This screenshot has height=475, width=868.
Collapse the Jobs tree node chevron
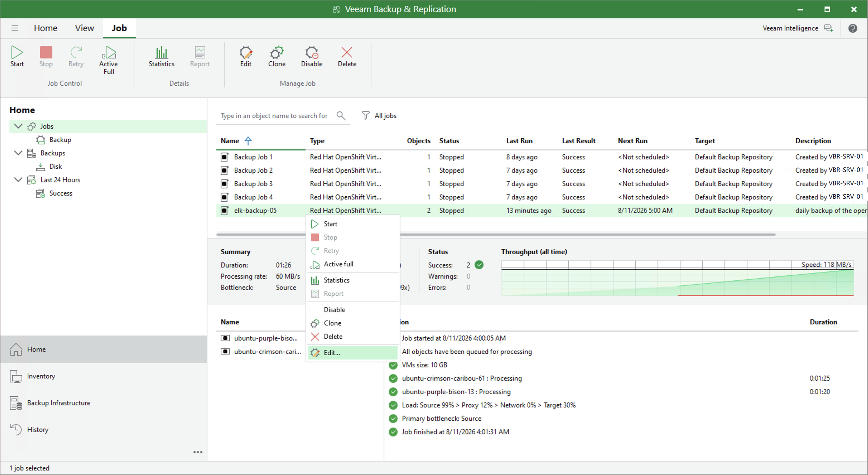click(x=18, y=126)
